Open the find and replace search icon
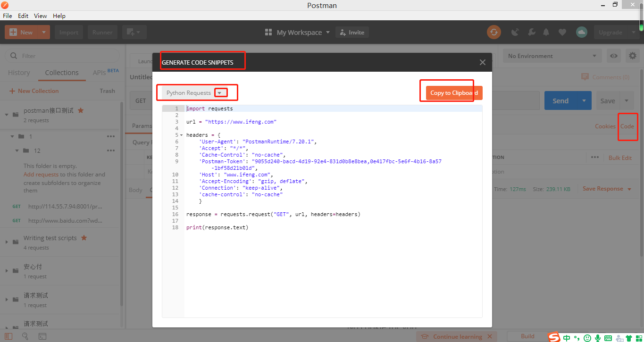644x342 pixels. (x=25, y=336)
